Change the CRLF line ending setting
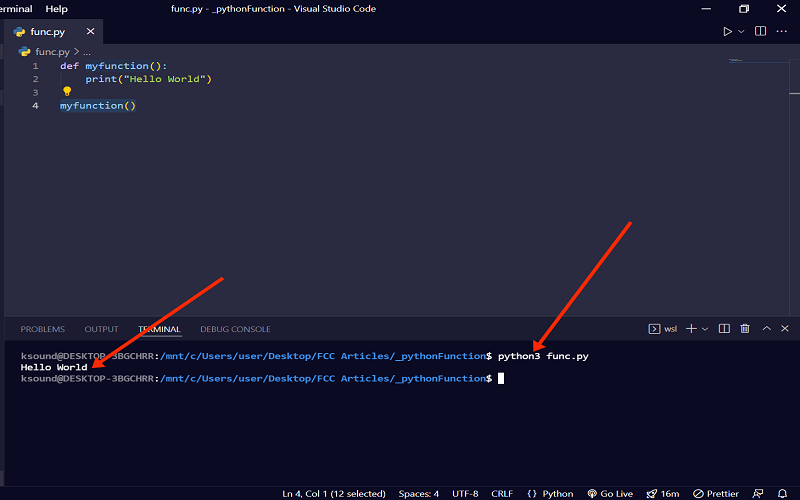The height and width of the screenshot is (500, 800). coord(502,493)
